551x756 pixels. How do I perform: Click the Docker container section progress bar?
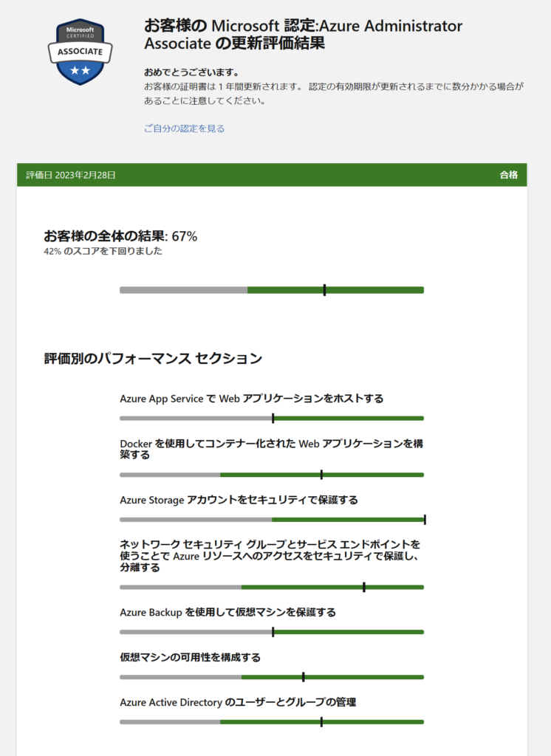(272, 475)
